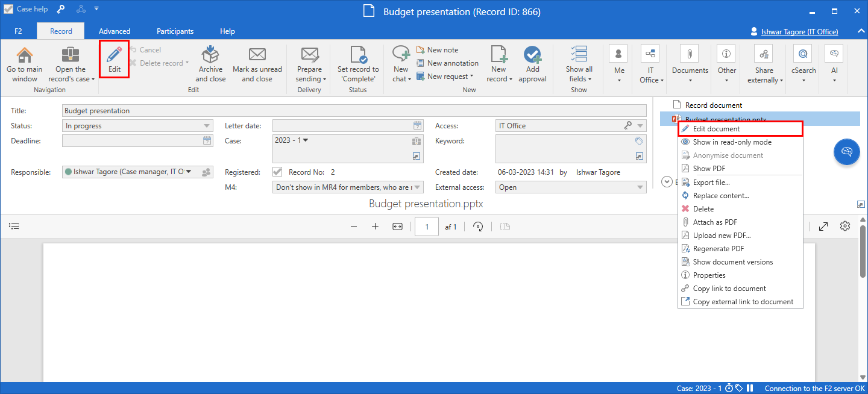
Task: Open the Status dropdown
Action: pyautogui.click(x=207, y=126)
